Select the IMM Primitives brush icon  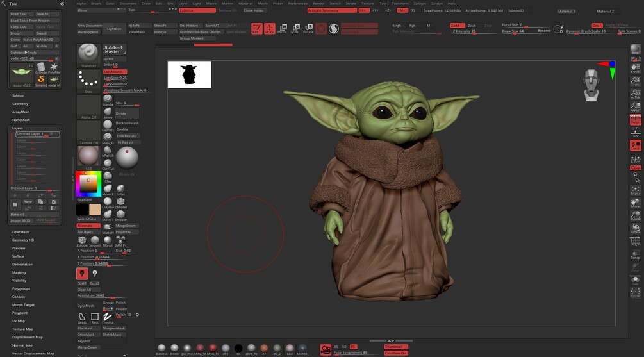(x=120, y=241)
